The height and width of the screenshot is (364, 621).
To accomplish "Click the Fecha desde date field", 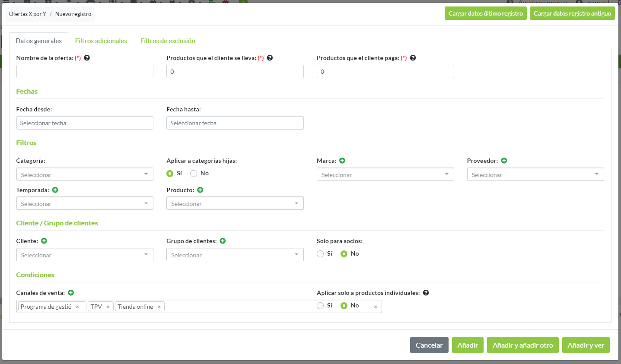I will click(85, 123).
